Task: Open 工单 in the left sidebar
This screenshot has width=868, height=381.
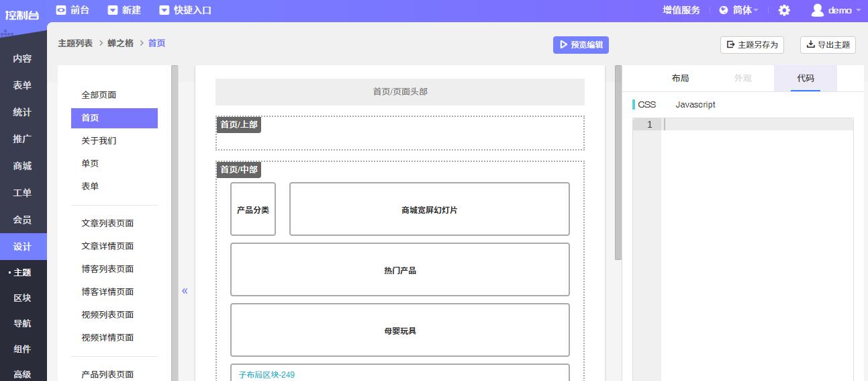Action: pyautogui.click(x=23, y=193)
